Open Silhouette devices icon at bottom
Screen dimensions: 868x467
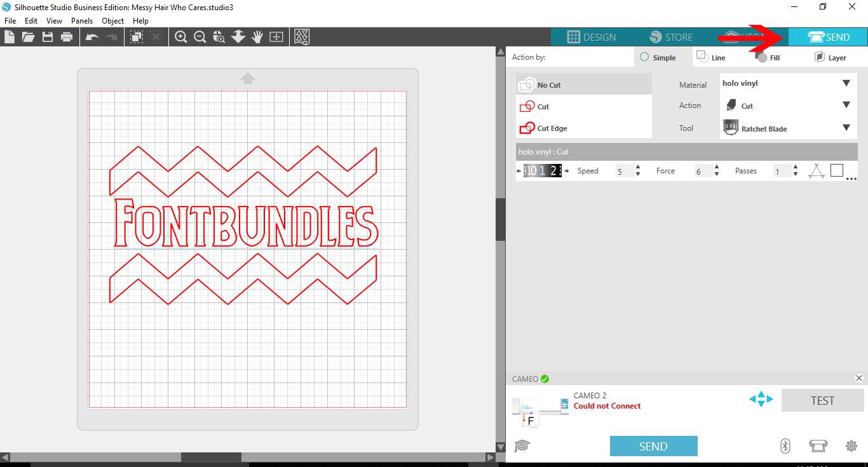pyautogui.click(x=818, y=446)
